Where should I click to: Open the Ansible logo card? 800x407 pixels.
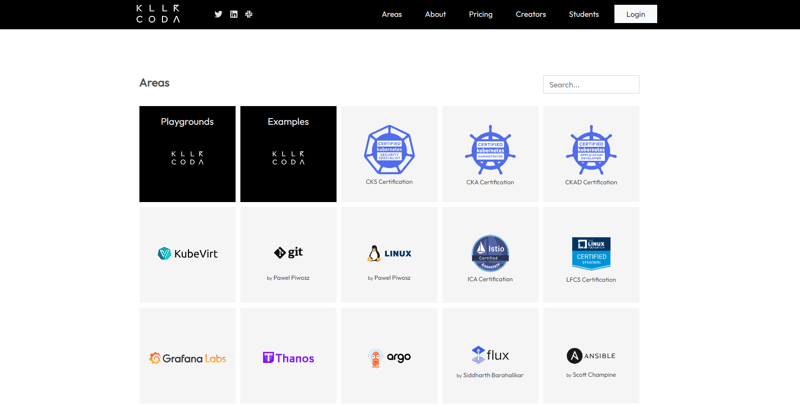point(591,355)
